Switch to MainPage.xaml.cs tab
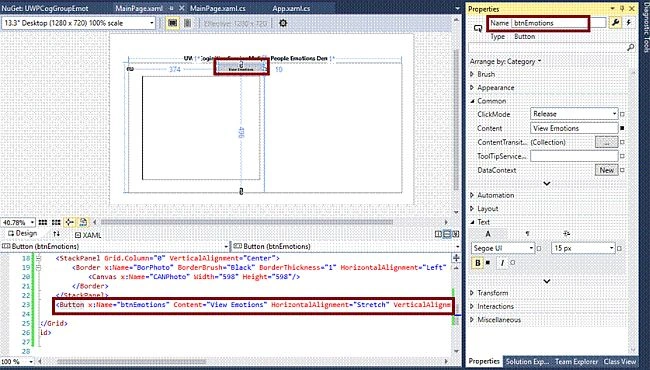Viewport: 650px width, 370px height. 218,8
